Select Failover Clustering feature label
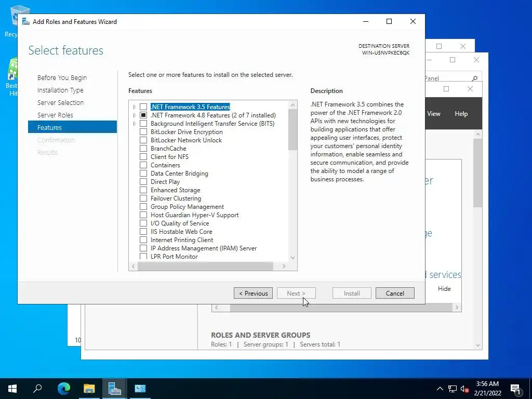Screen dimensions: 532x399 176,198
